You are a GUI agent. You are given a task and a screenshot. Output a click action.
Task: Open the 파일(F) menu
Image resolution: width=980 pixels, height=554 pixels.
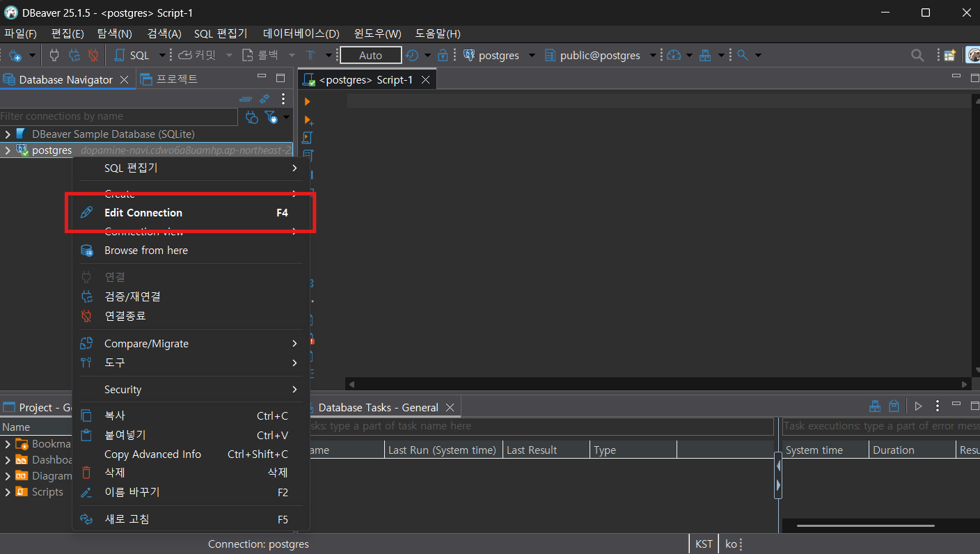[20, 33]
